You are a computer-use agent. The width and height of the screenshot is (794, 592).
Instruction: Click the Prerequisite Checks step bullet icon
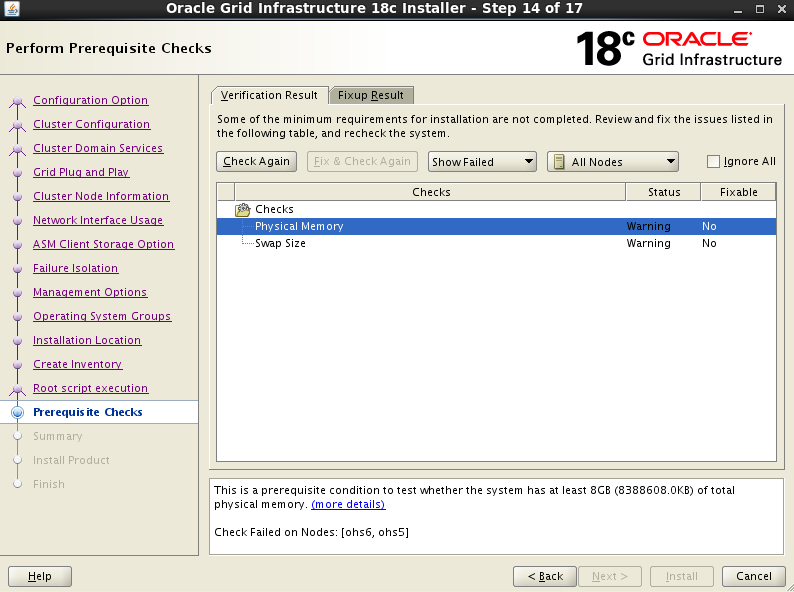tap(17, 412)
